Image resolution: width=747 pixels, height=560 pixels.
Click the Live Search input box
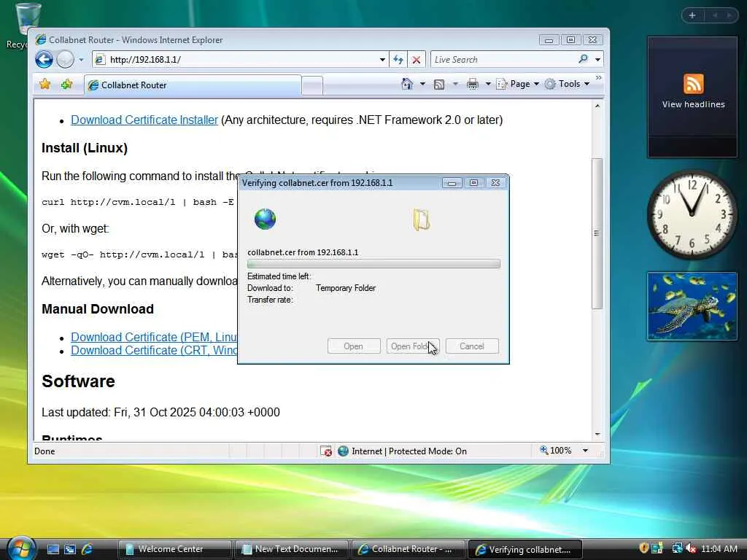click(503, 60)
